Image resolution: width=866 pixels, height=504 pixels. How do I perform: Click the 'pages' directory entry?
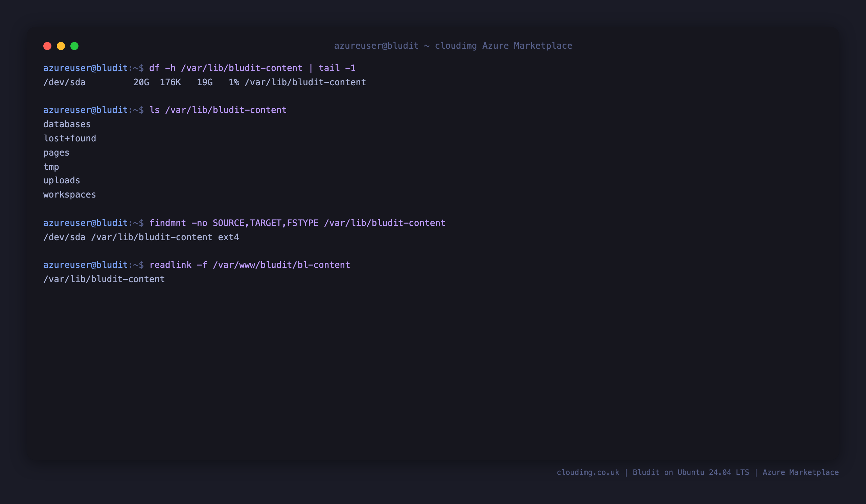[56, 153]
